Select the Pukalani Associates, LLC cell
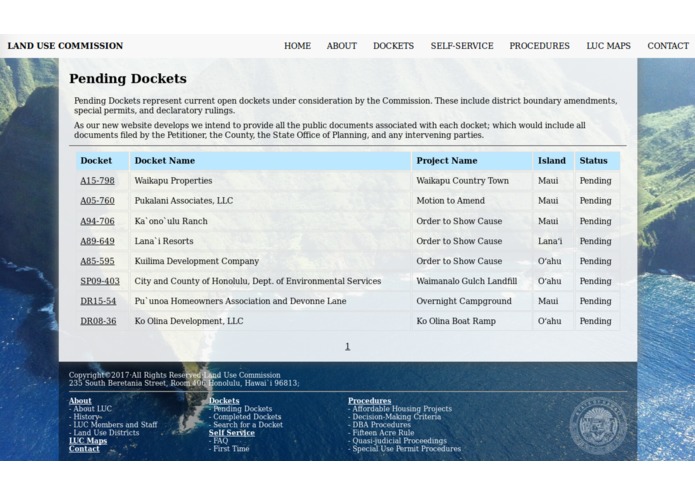Viewport: 695px width, 494px height. 270,201
